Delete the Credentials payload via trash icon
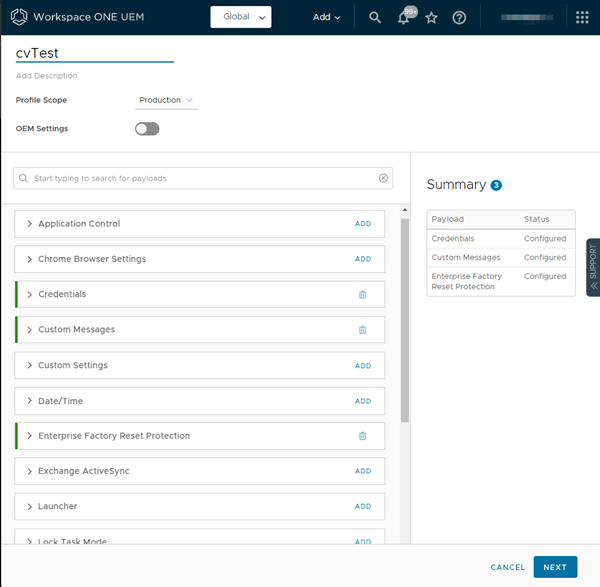Screen dimensions: 600x587 [362, 294]
